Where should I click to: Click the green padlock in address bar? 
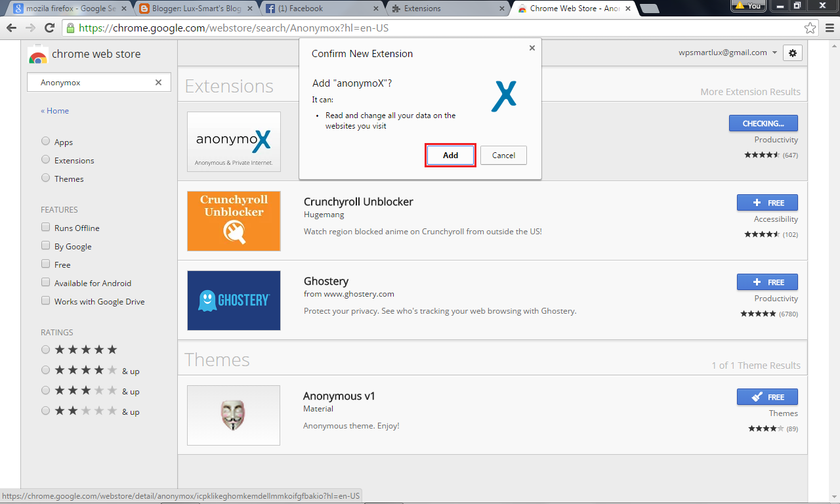[x=70, y=28]
